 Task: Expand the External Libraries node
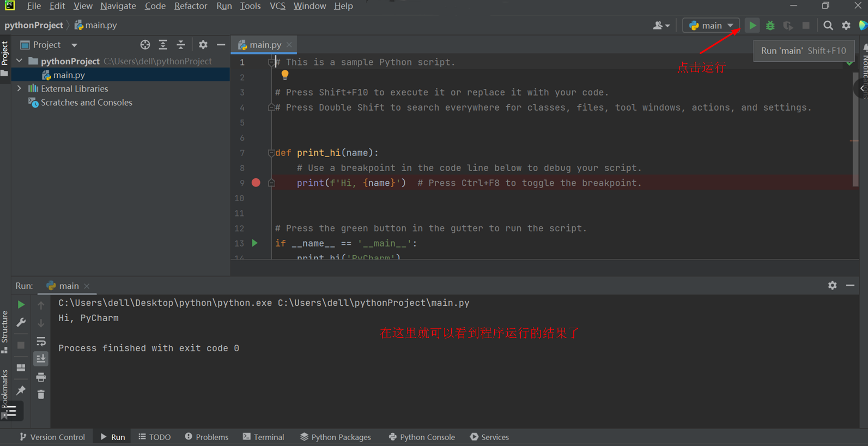(20, 88)
